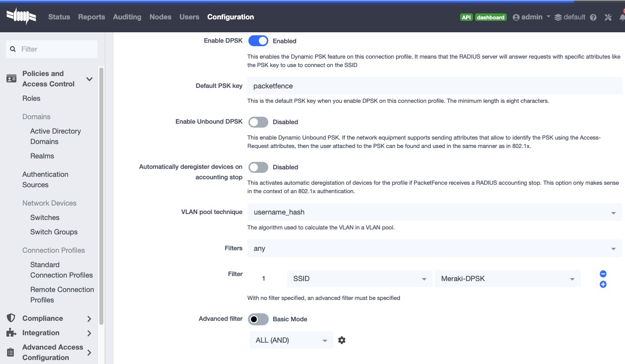Image resolution: width=625 pixels, height=364 pixels.
Task: Click the PacketFence logo in the top bar
Action: 21,16
